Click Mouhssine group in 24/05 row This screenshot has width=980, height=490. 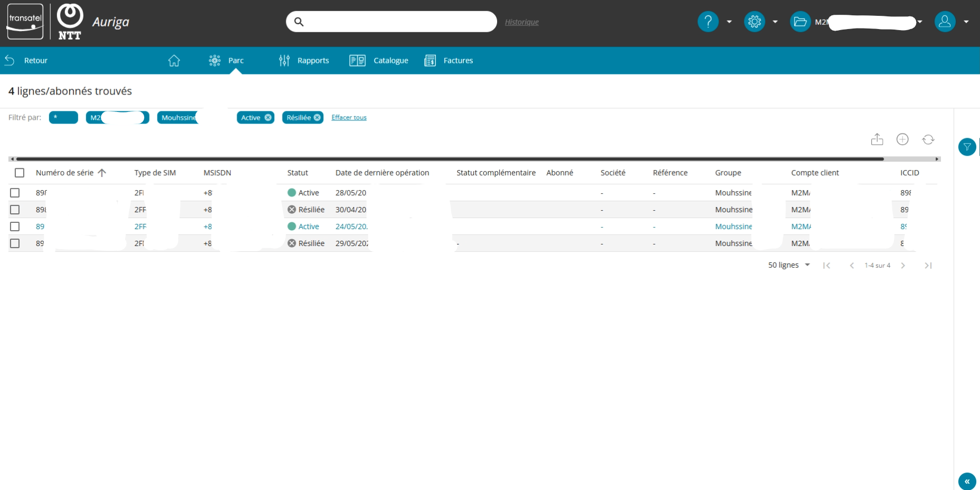pos(733,227)
